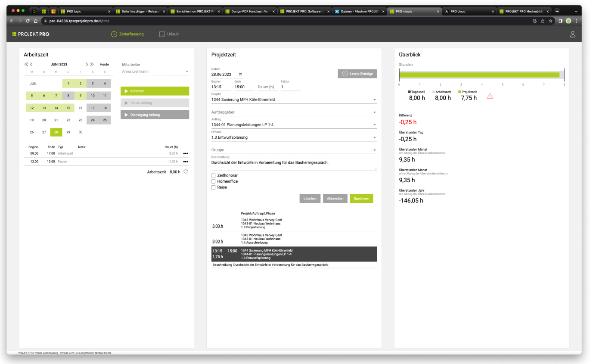Tick the Homeoffice checkbox

coord(213,181)
